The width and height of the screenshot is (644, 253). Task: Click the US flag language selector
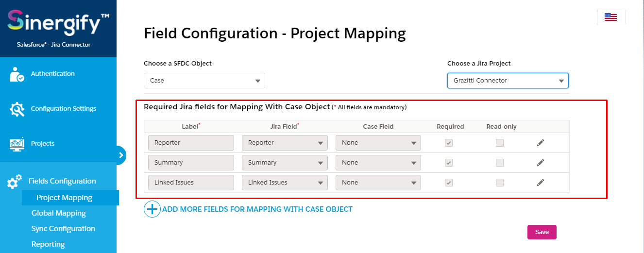[x=611, y=17]
